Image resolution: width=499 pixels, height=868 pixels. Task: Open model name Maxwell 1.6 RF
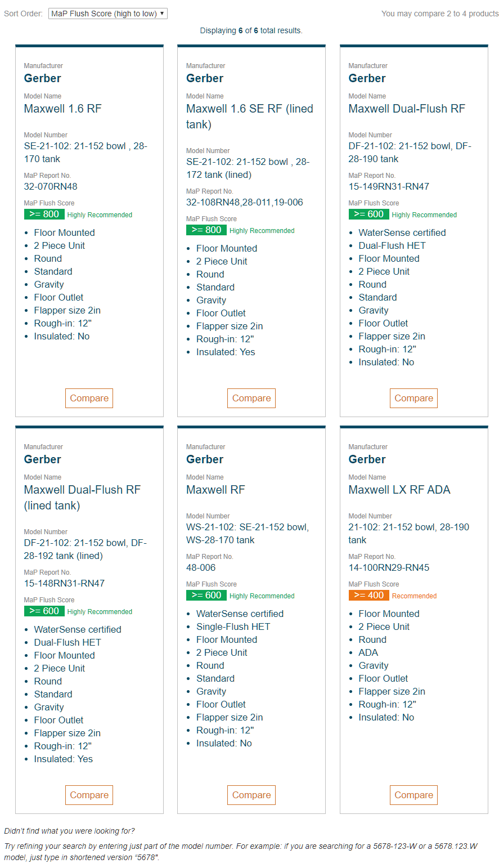(x=62, y=109)
